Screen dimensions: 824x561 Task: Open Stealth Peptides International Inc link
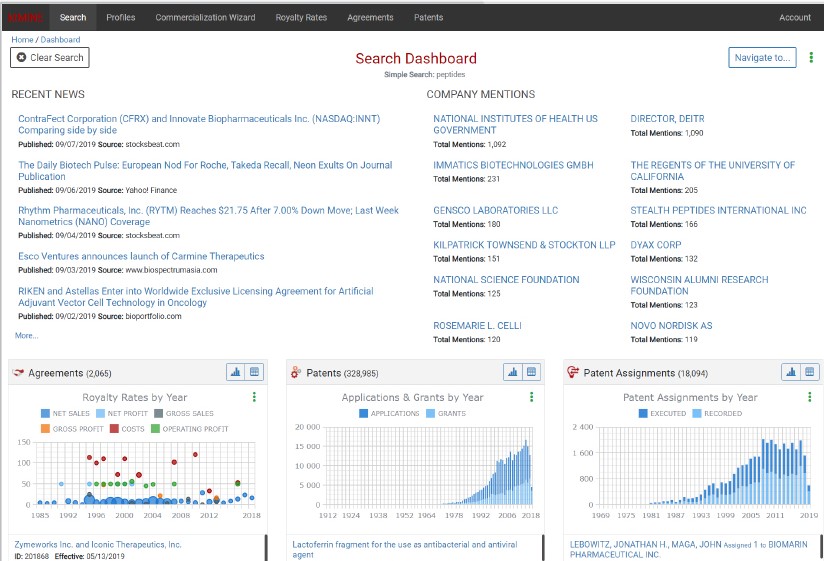(x=718, y=210)
